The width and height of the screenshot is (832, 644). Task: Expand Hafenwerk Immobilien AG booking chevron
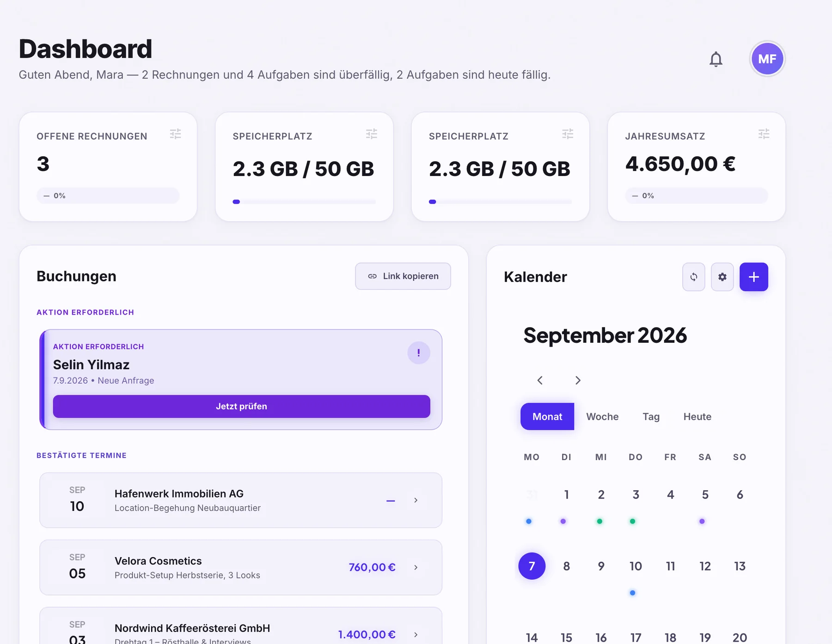[416, 500]
